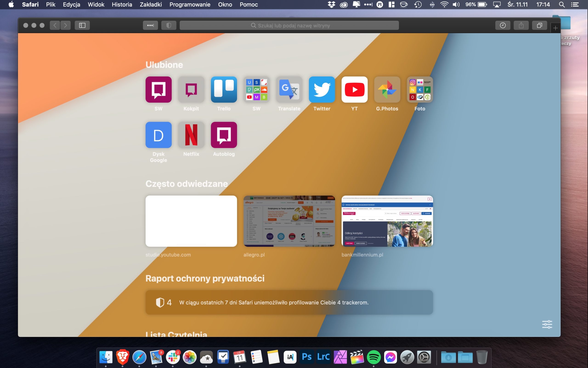Open Messenger from the Dock
Image resolution: width=588 pixels, height=368 pixels.
pos(390,357)
